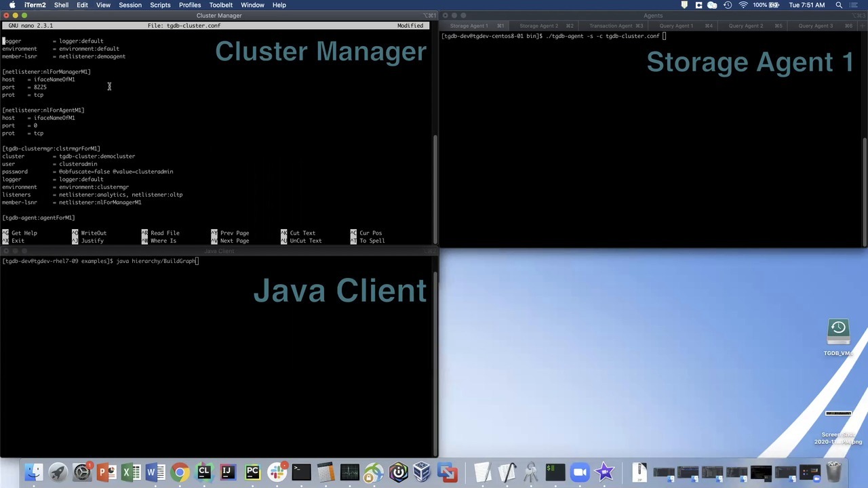Open Time Machine menu bar icon
Screen dimensions: 868x488
(x=728, y=5)
